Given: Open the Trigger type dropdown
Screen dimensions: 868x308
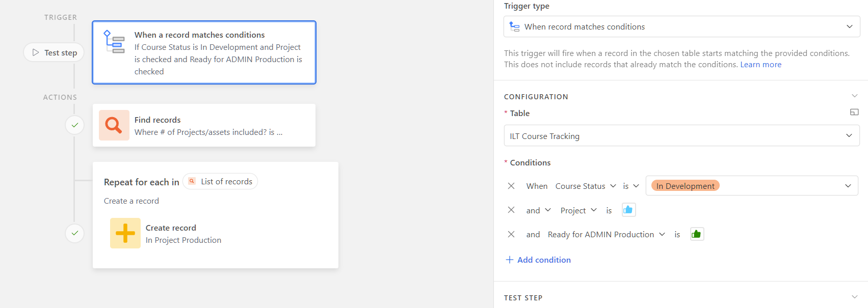Looking at the screenshot, I should [681, 26].
